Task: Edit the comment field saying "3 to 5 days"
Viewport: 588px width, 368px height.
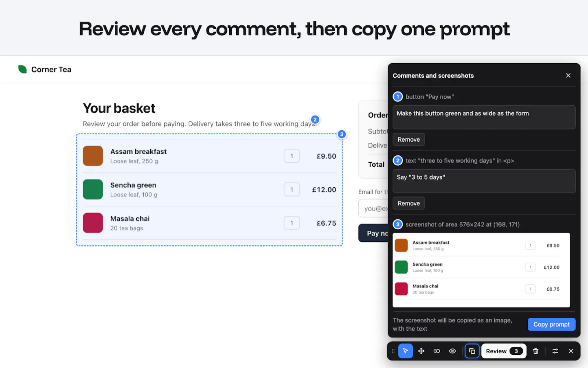Action: click(x=484, y=181)
